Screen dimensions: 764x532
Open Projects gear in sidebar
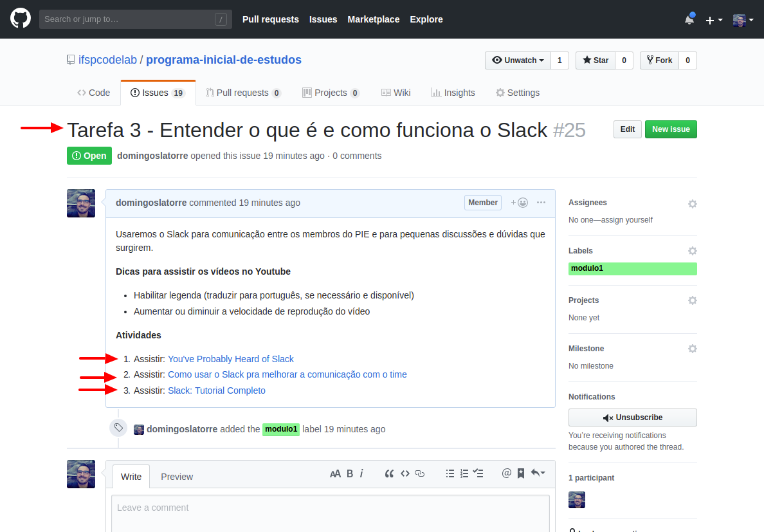[x=693, y=300]
